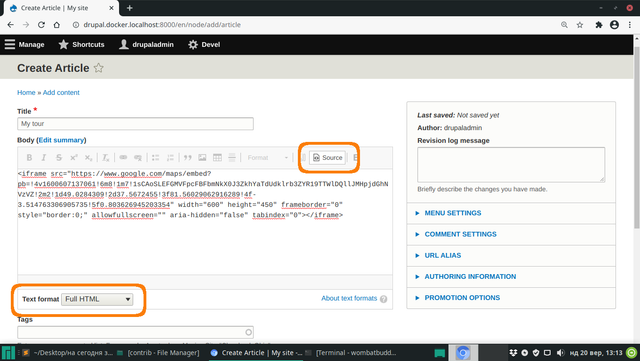Add Create Article page to shortcuts star
Screen dimensions: 640x361
[99, 68]
